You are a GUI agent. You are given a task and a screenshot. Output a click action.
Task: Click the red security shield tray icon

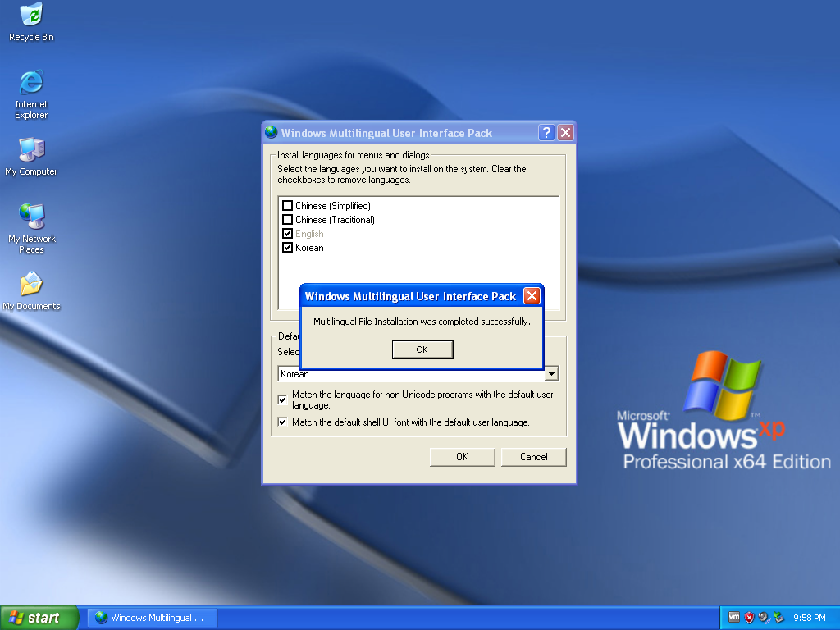[x=749, y=617]
